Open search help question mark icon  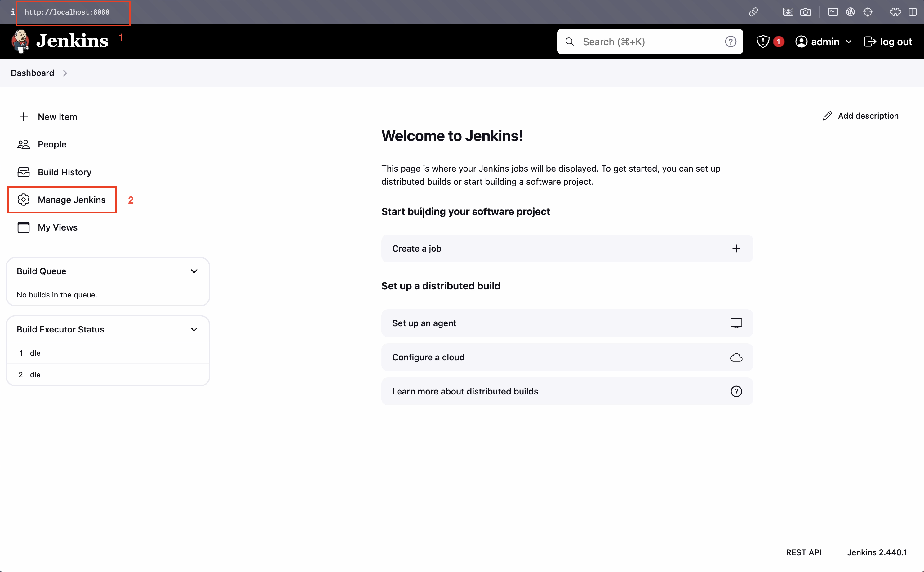(x=730, y=42)
